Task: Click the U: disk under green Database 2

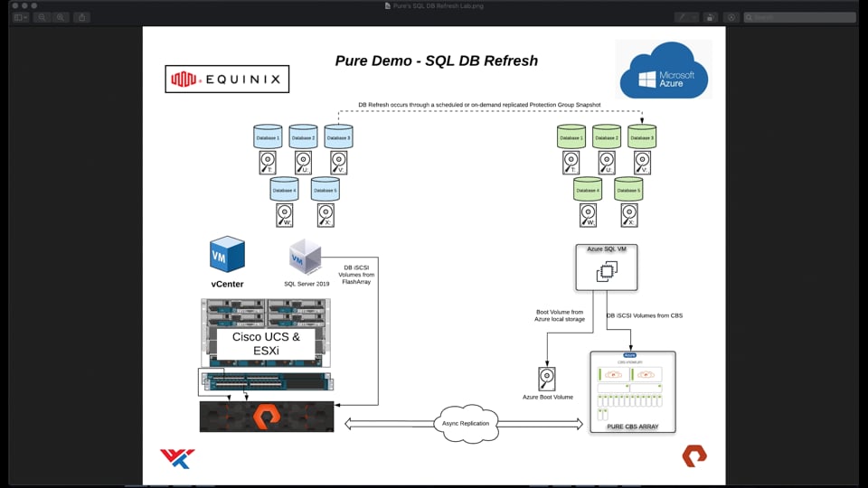Action: pyautogui.click(x=607, y=164)
